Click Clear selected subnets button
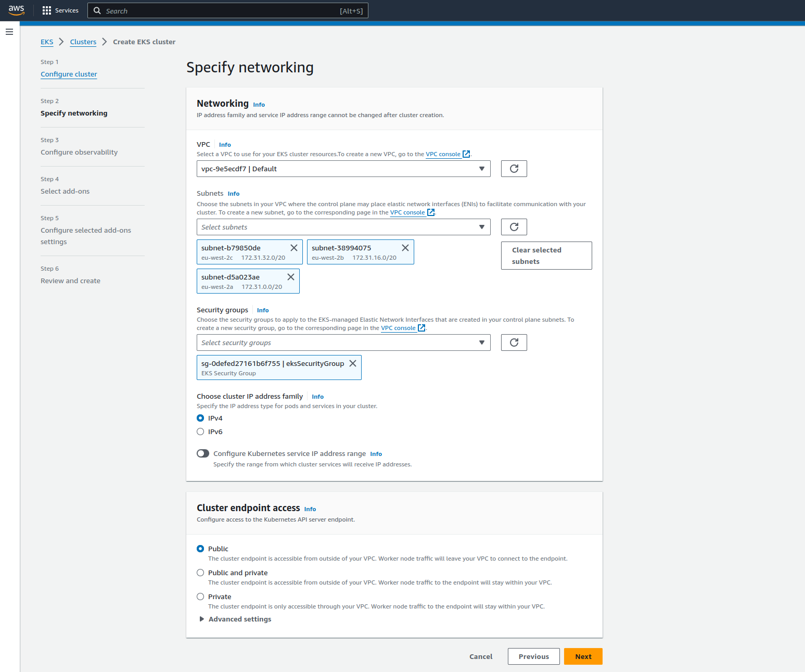Viewport: 805px width, 672px height. 546,256
